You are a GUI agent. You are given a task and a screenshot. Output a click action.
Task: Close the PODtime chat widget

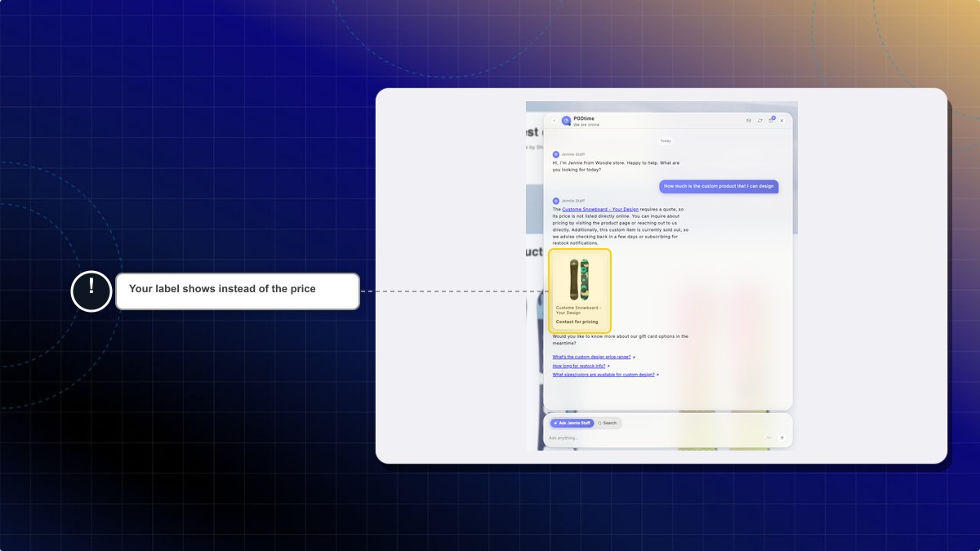coord(782,121)
